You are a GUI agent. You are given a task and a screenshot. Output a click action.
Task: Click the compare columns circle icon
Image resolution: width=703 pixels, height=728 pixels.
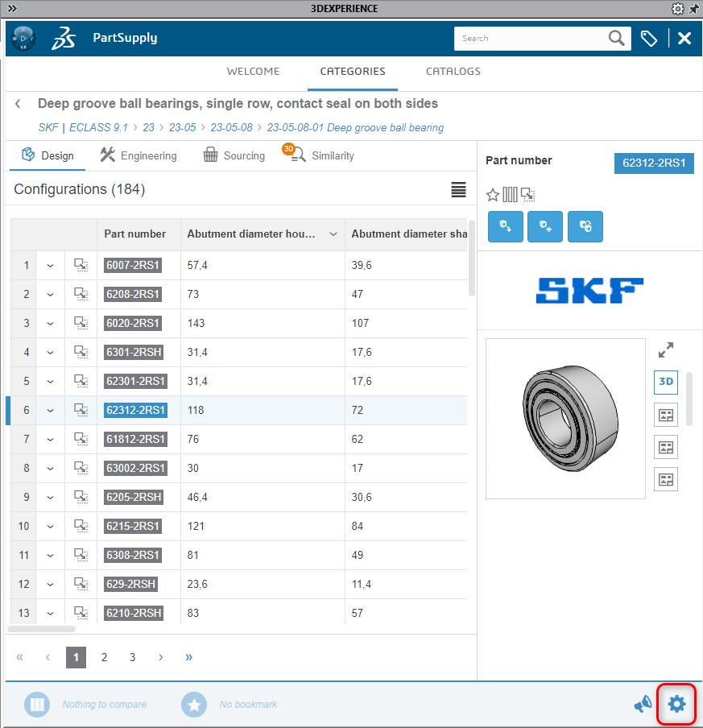[x=37, y=705]
